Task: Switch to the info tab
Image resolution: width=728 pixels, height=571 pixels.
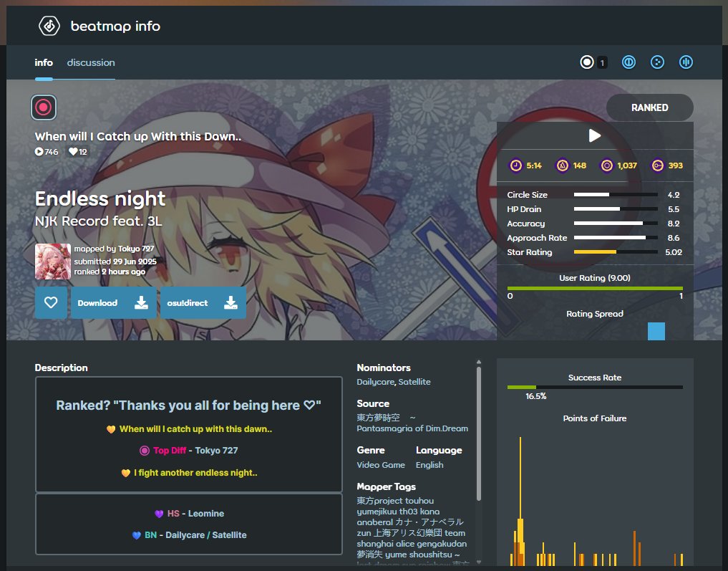Action: (44, 63)
